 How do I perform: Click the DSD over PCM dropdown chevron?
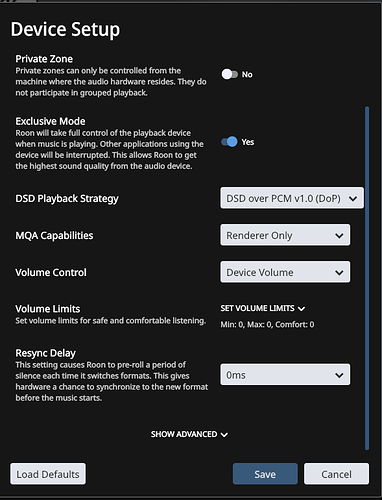point(353,199)
